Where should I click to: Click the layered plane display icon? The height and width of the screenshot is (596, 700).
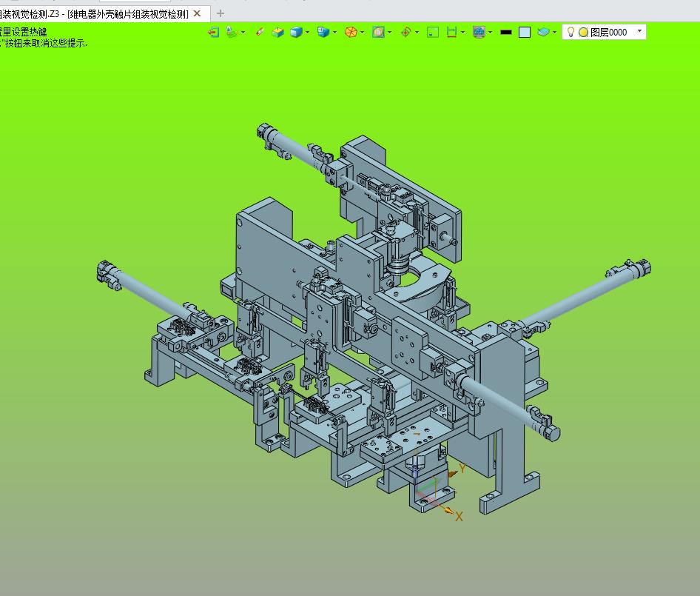click(x=232, y=32)
